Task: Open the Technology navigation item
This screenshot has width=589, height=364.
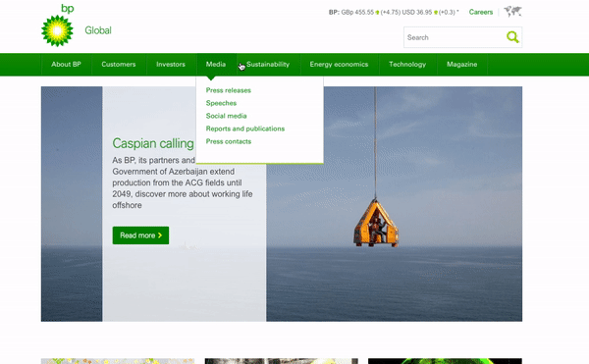Action: coord(407,64)
